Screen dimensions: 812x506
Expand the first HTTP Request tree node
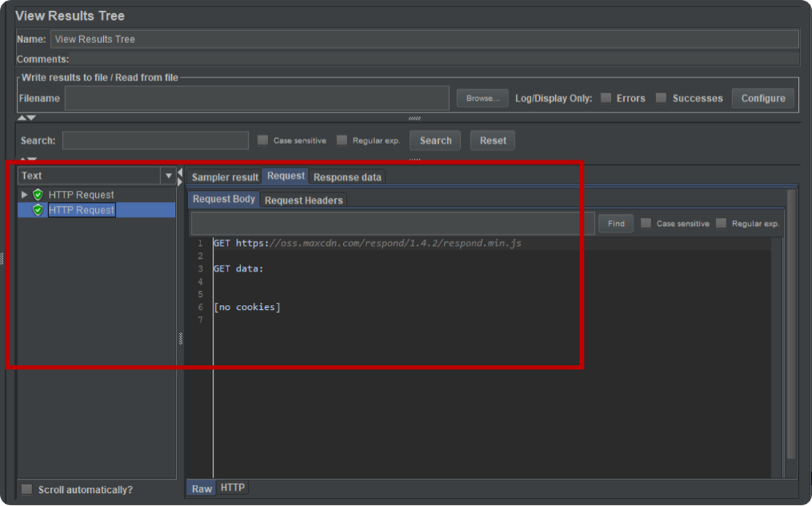(x=24, y=195)
